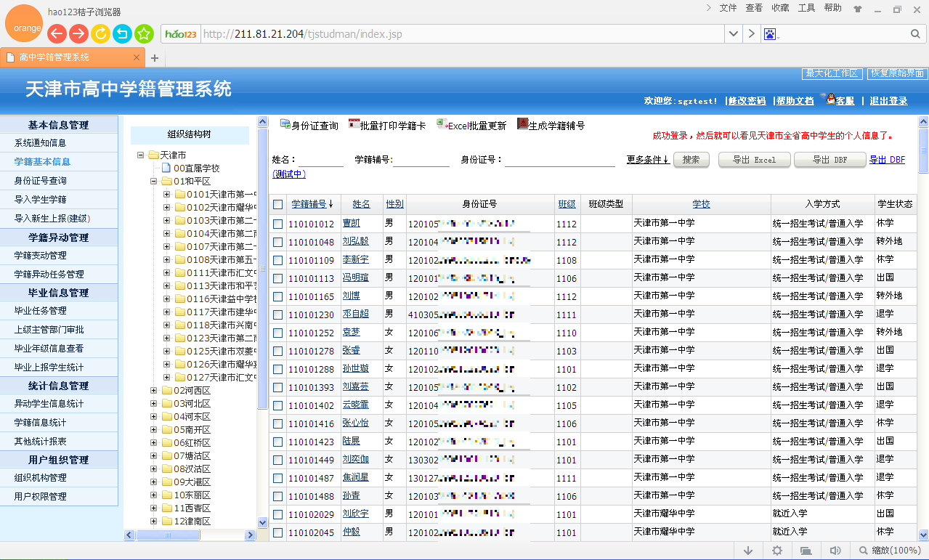Collapse the 01和平区 tree node
Image resolution: width=929 pixels, height=560 pixels.
coord(153,181)
